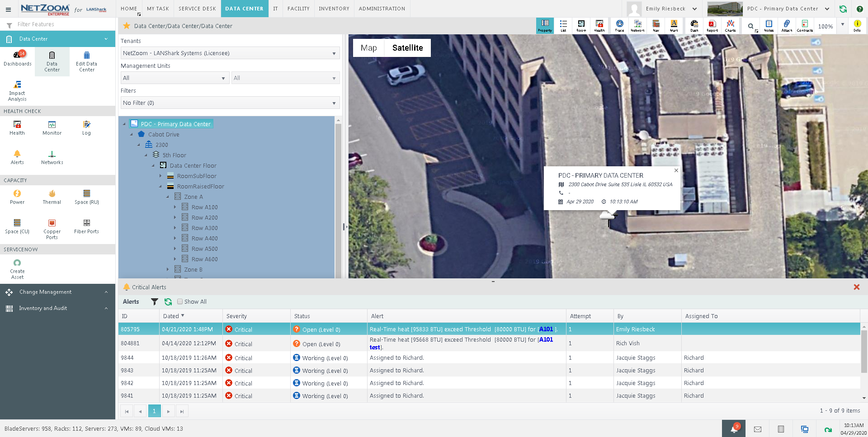Open the FACILITY menu
Viewport: 868px width, 437px height.
pos(298,9)
